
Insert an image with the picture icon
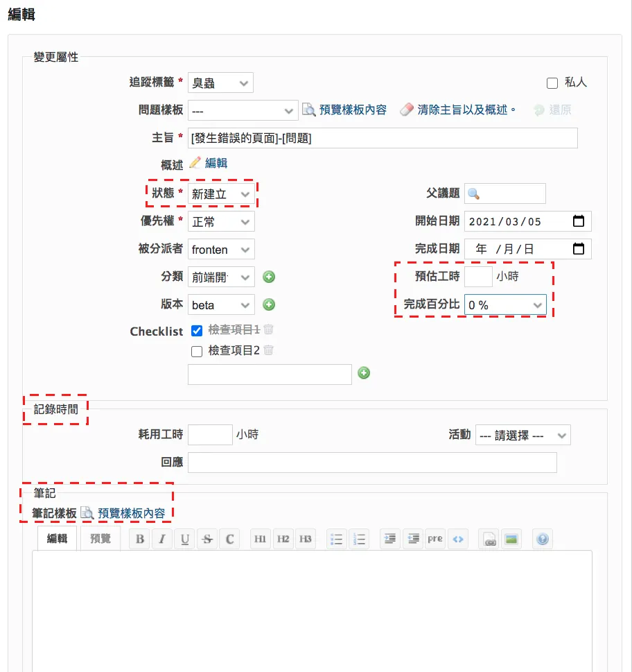(511, 539)
